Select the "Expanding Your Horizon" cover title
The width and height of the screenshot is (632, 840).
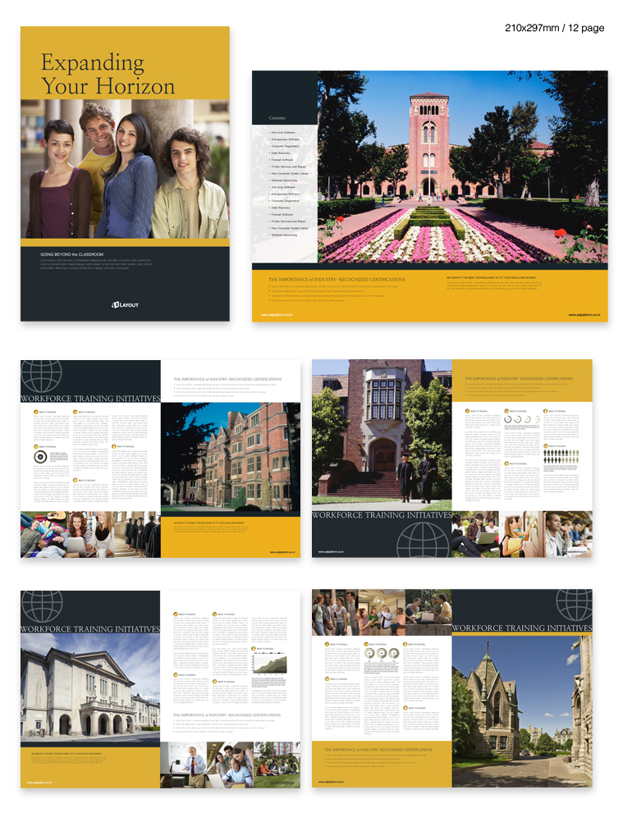[x=108, y=74]
